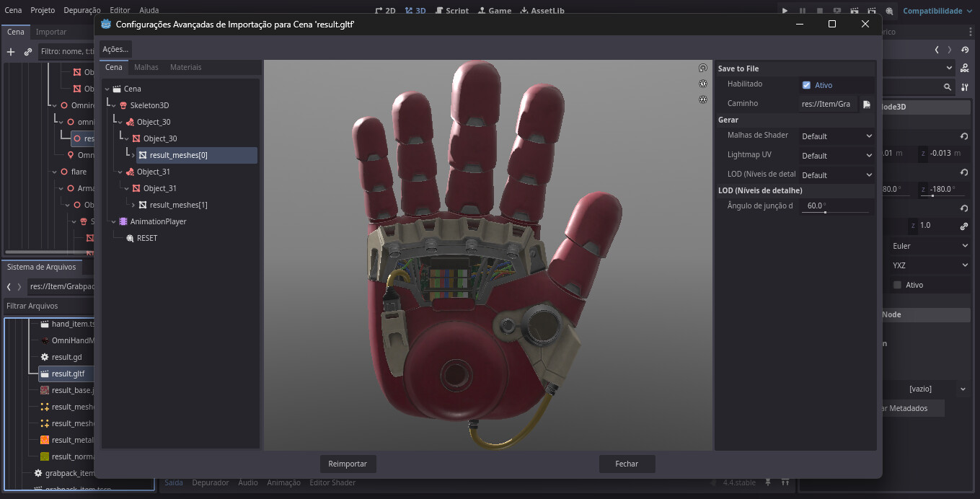
Task: Click the plus icon to add a node
Action: 11,52
